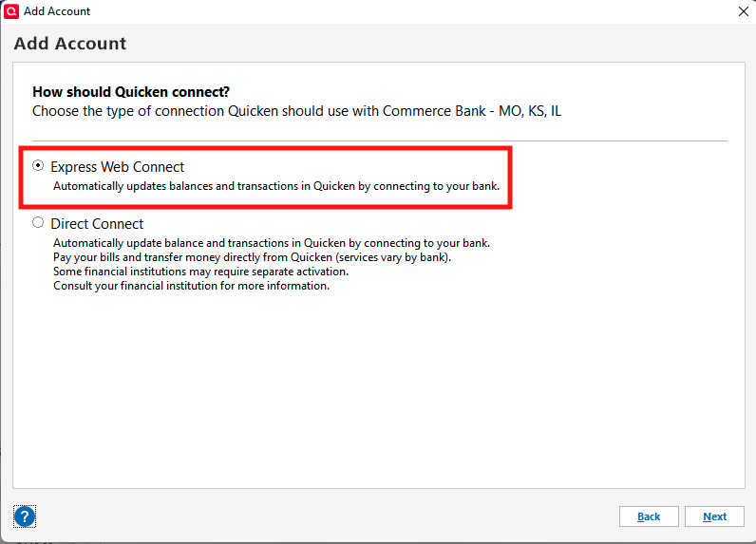Click the 'Automatically update balance' Direct Connect description

[271, 243]
